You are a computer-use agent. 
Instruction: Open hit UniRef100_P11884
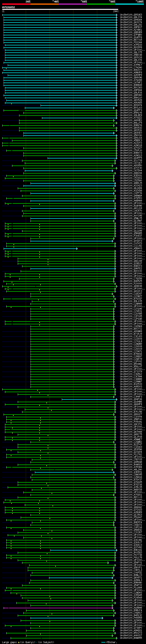[x=131, y=588]
